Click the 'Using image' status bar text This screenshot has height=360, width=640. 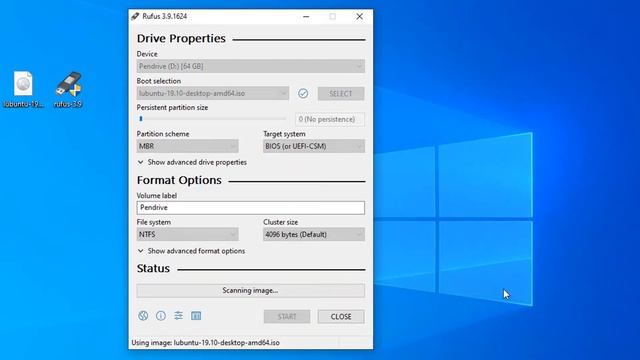coord(205,342)
